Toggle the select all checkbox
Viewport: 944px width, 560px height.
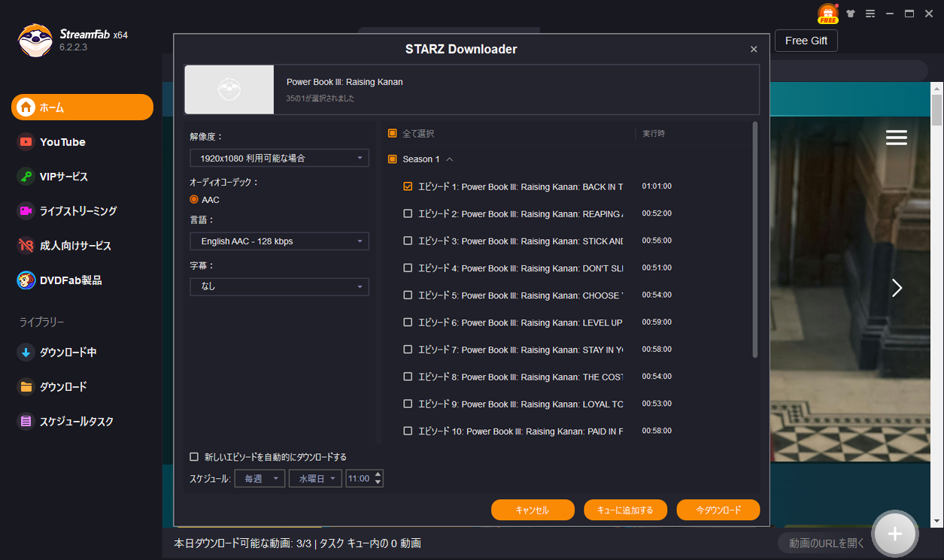(392, 134)
